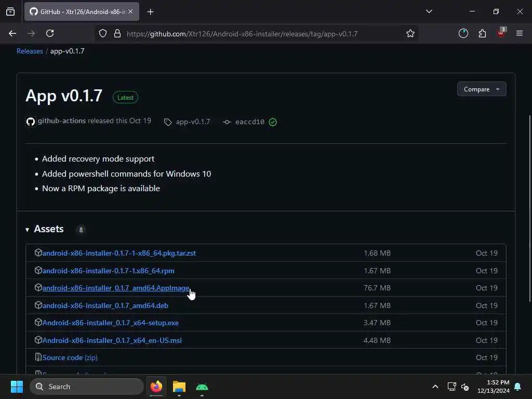Download the x86_64.rpm package
532x399 pixels.
[108, 271]
